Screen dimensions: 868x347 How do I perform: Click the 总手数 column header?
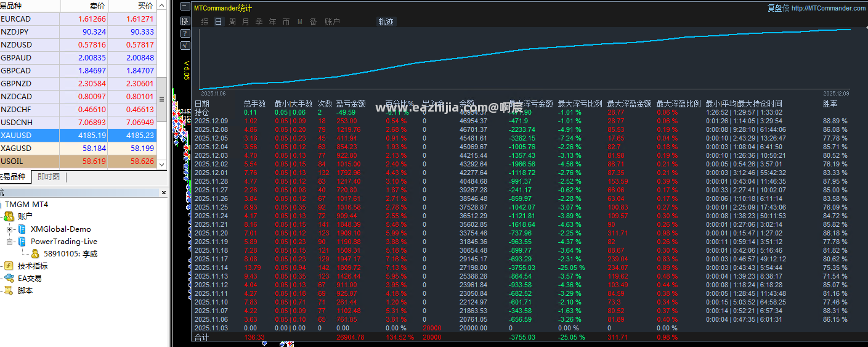pos(254,104)
